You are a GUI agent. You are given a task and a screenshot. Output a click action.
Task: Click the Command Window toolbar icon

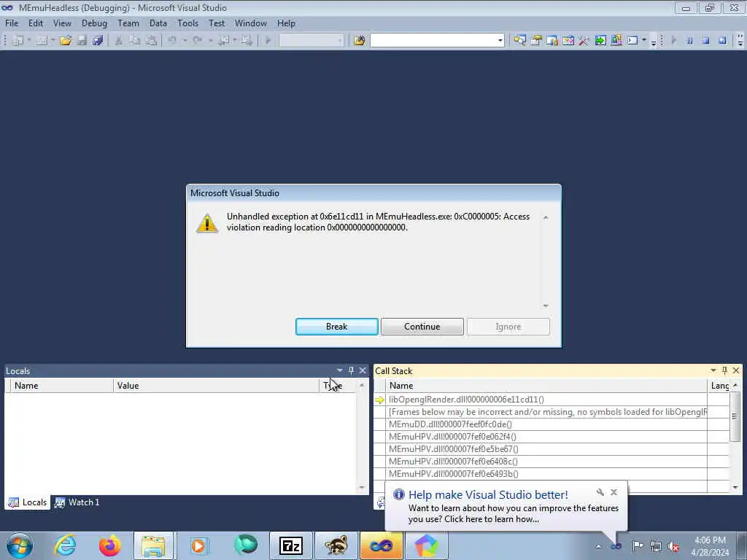(x=632, y=41)
